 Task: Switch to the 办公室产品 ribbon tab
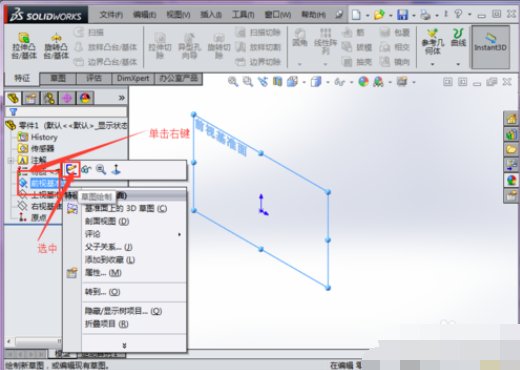point(178,79)
